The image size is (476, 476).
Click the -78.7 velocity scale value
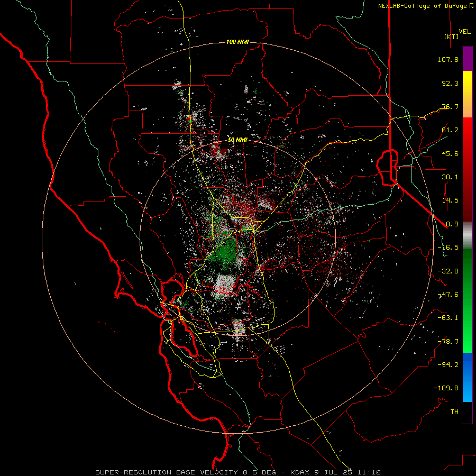(x=448, y=342)
